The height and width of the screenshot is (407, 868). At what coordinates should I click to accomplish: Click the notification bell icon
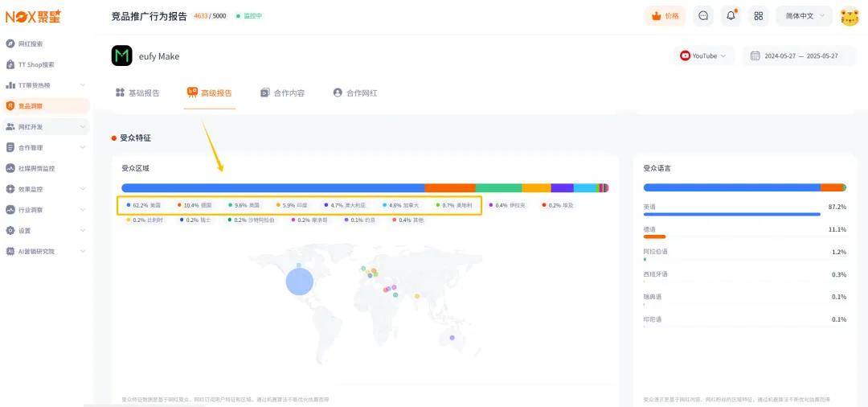(x=731, y=16)
